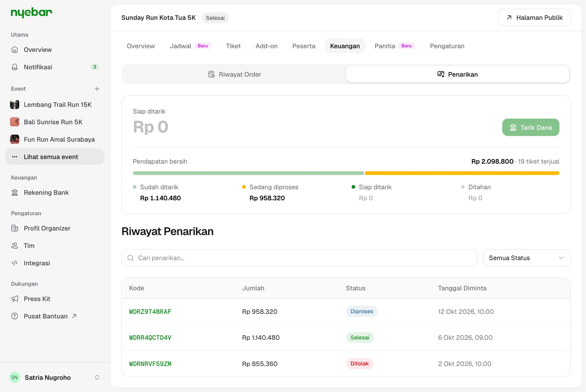Click the Halaman Publik button
Image resolution: width=586 pixels, height=392 pixels.
[534, 17]
